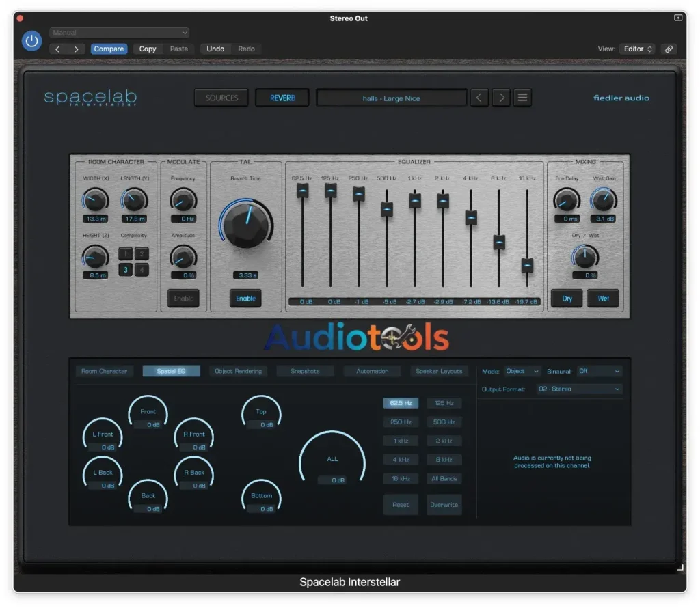Click the previous preset arrow
Image resolution: width=700 pixels, height=608 pixels.
[x=479, y=97]
